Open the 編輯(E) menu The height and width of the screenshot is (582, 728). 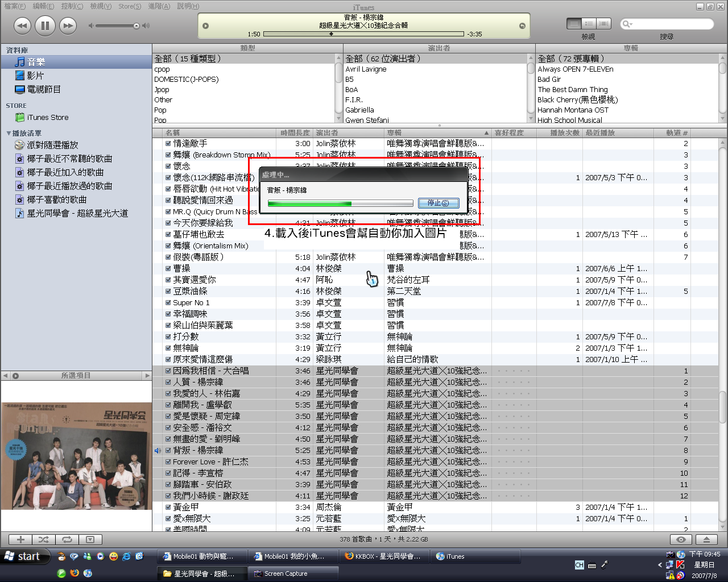[43, 6]
